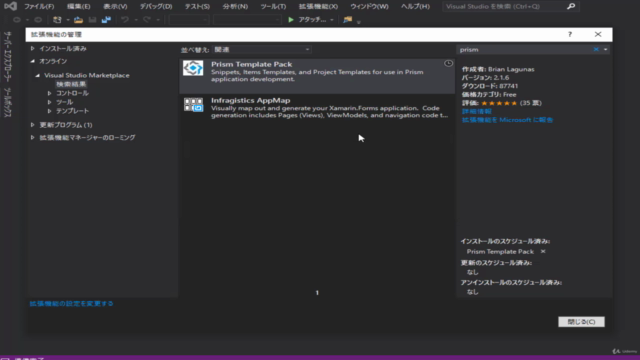Click page number 1

(317, 293)
